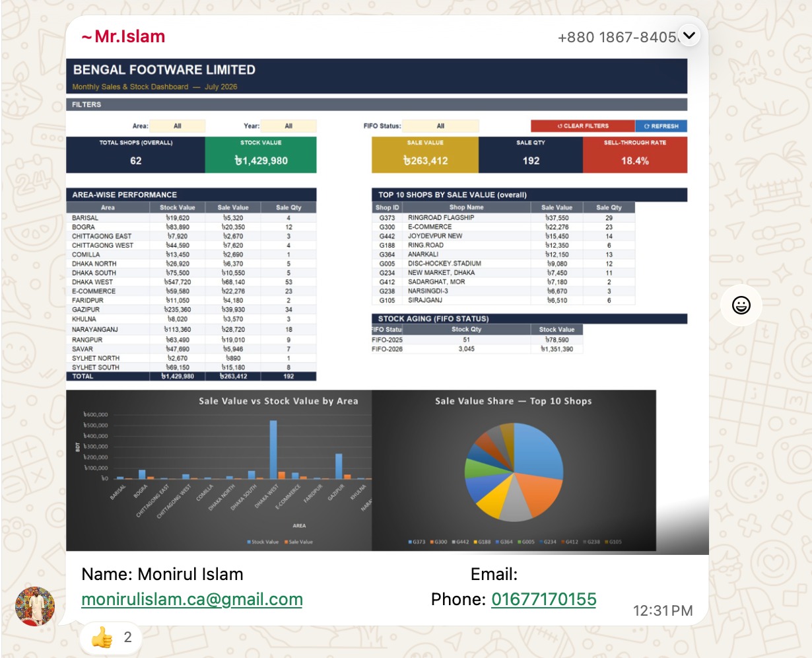Image resolution: width=812 pixels, height=658 pixels.
Task: Click shop G373 RINGROAD FLAGSHIP row
Action: click(503, 217)
